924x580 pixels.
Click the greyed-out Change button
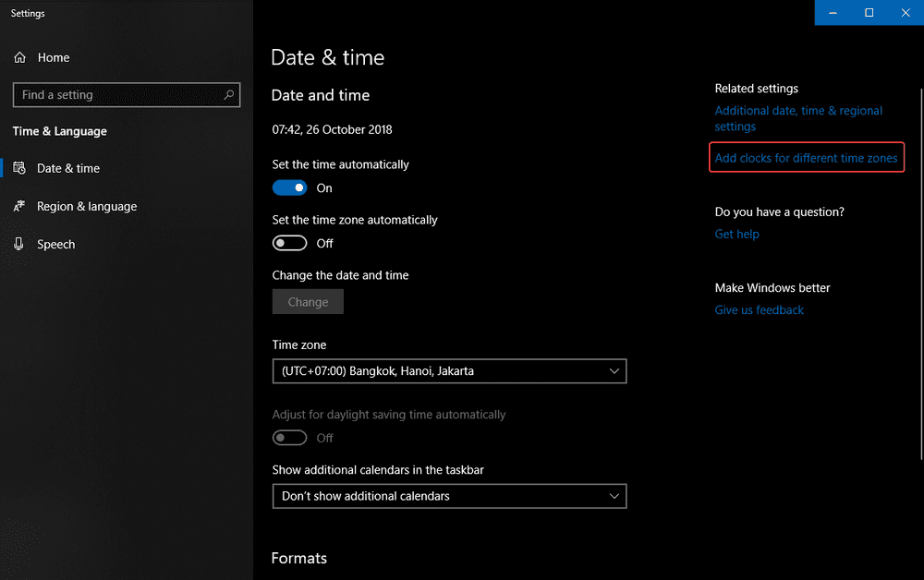(308, 301)
